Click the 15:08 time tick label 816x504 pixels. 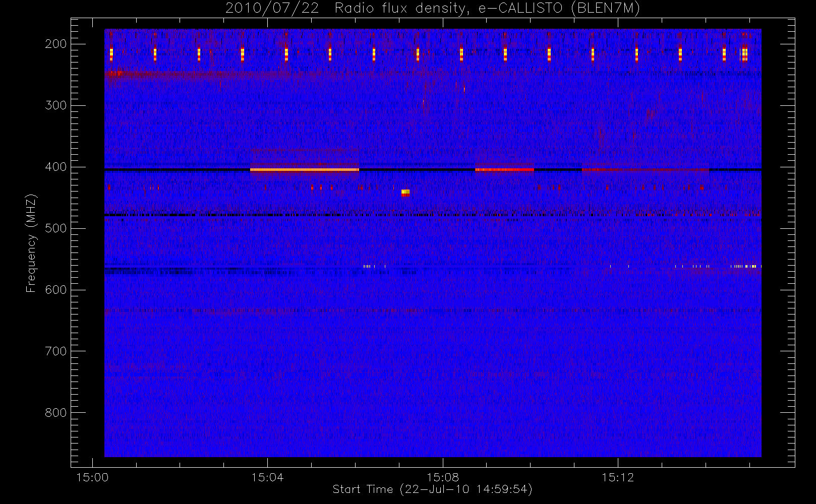(443, 477)
